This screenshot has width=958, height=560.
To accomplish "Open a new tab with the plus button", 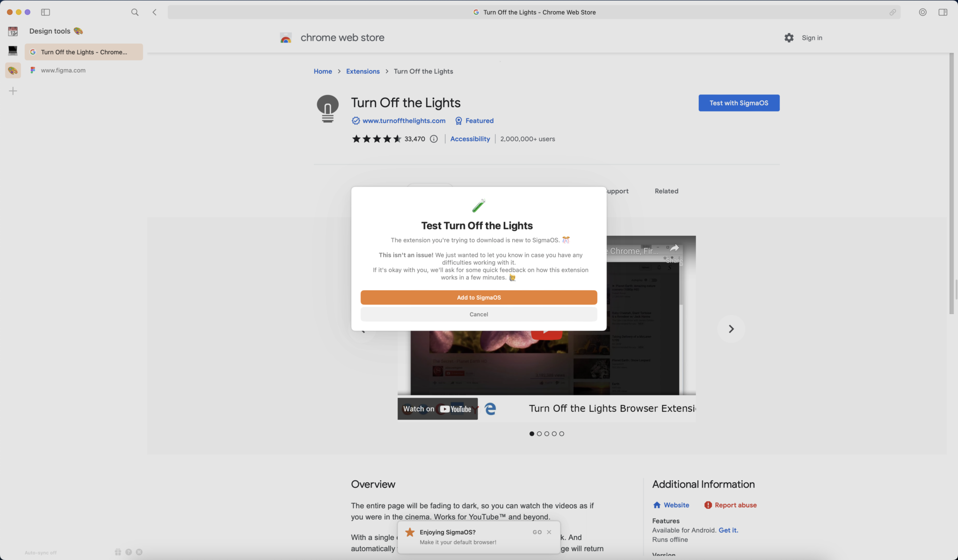I will (x=13, y=91).
